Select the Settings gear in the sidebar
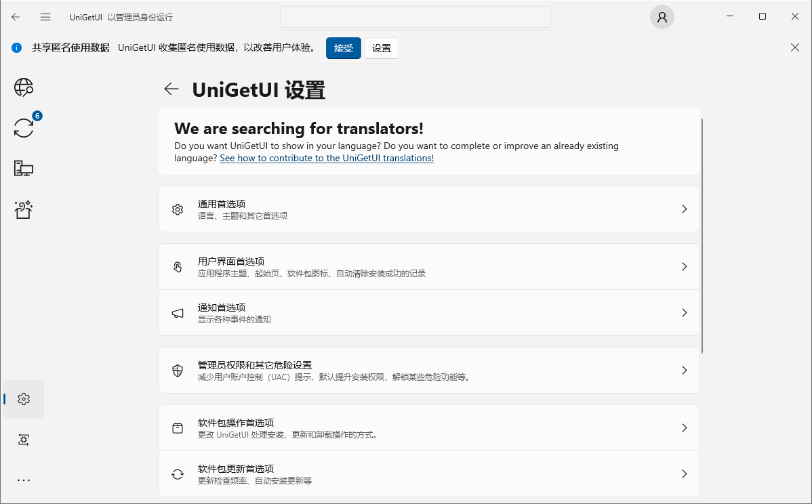The image size is (812, 504). click(x=24, y=399)
